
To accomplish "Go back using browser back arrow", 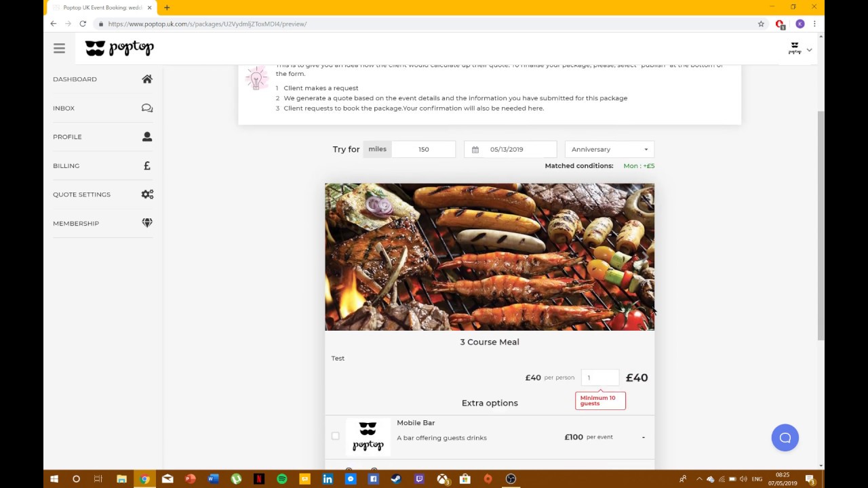I will click(x=54, y=24).
